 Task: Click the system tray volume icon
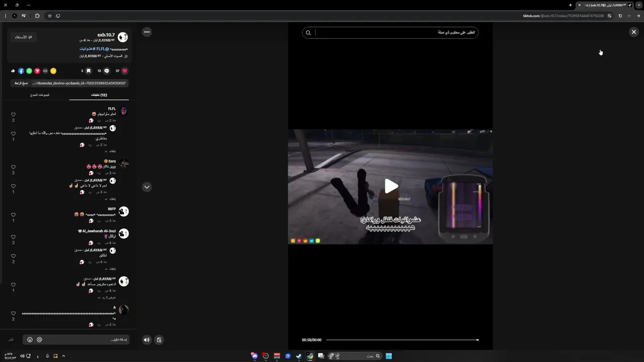pyautogui.click(x=22, y=356)
